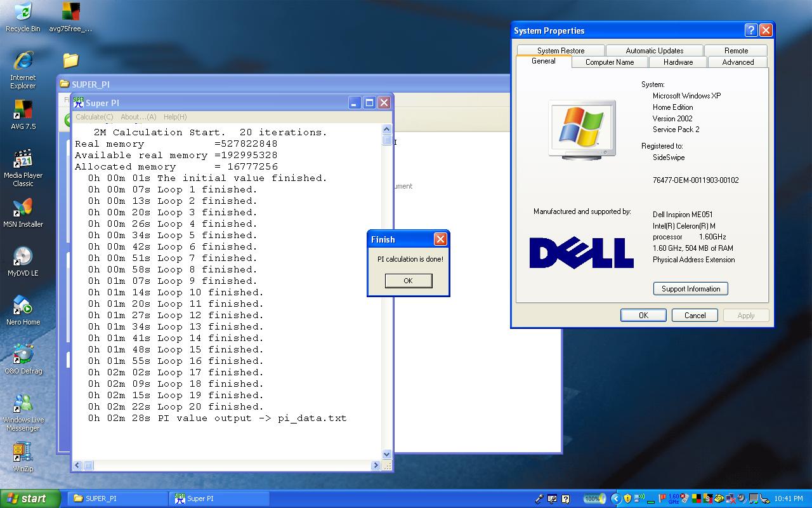Launch Media Player Classic from the desktop
Viewport: 812px width, 508px height.
[x=23, y=168]
